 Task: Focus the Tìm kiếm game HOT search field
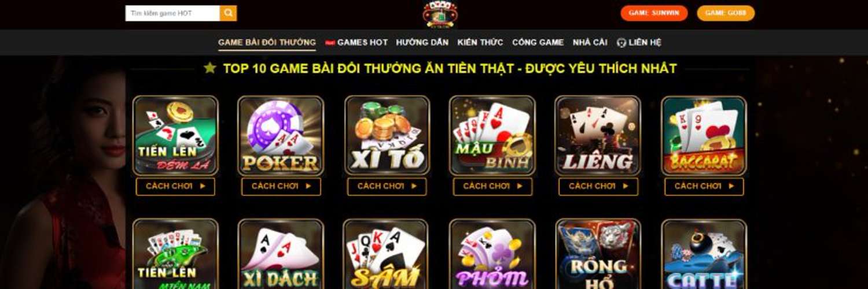pos(172,13)
